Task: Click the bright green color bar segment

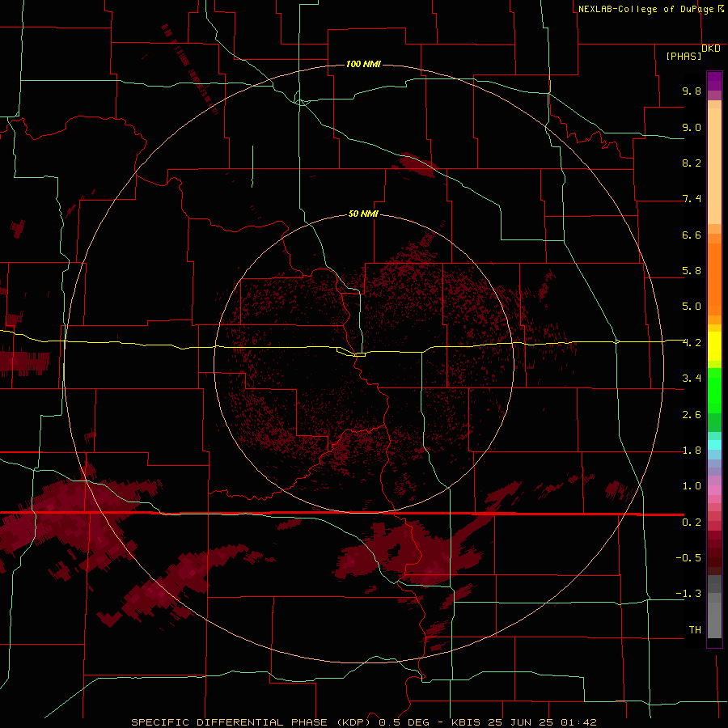Action: (714, 392)
